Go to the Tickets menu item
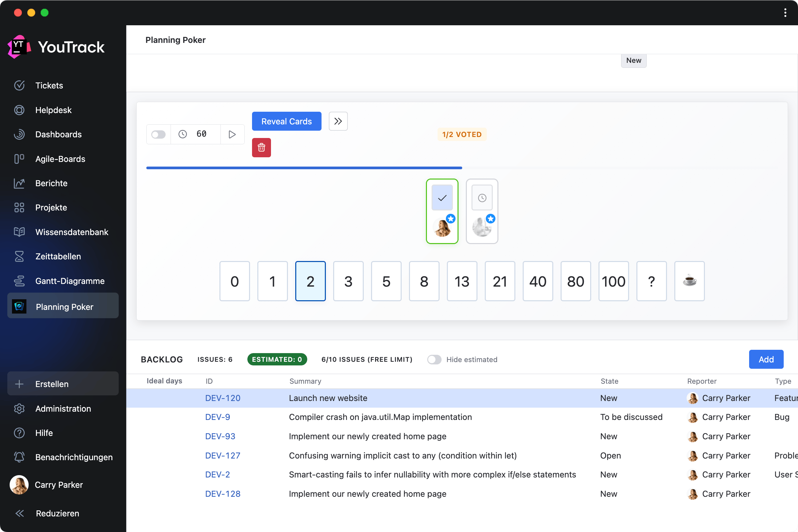798x532 pixels. coord(49,85)
